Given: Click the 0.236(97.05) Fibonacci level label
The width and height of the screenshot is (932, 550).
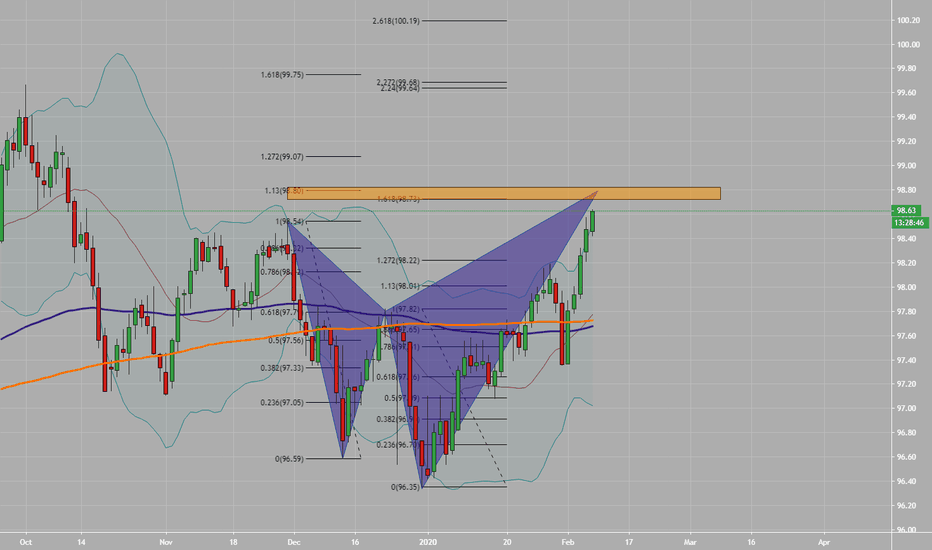Looking at the screenshot, I should (x=282, y=403).
